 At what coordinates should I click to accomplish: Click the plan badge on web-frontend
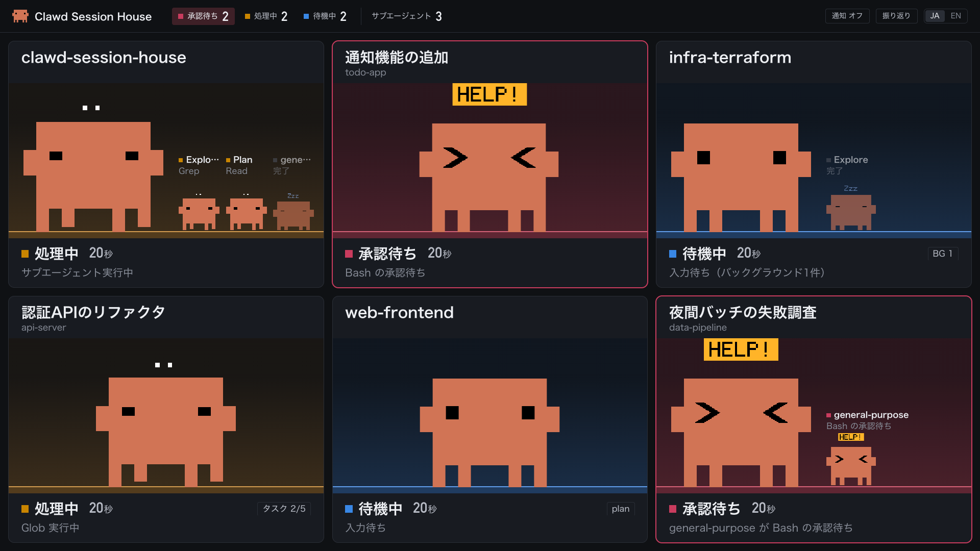(x=621, y=509)
